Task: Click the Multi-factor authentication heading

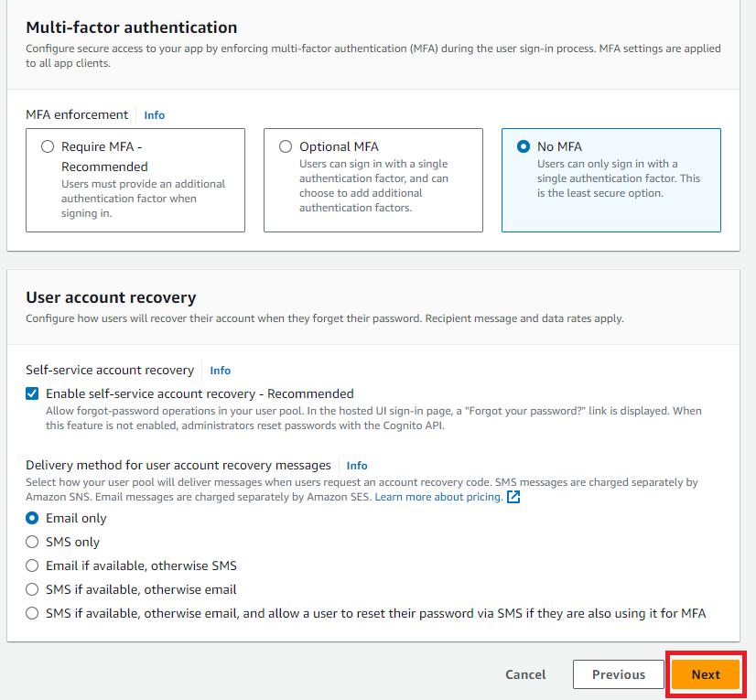Action: (131, 27)
